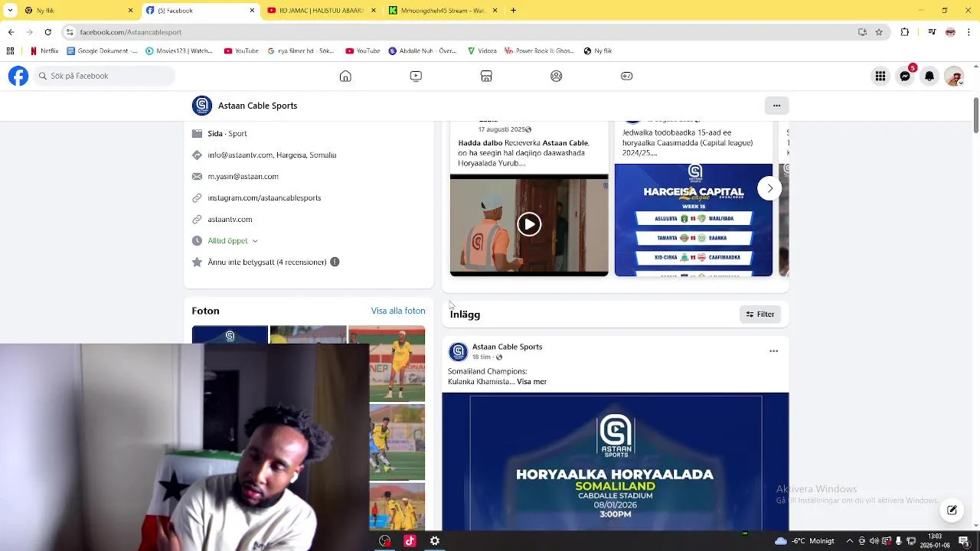Open the Facebook Gaming icon
Image resolution: width=980 pixels, height=551 pixels.
[626, 76]
